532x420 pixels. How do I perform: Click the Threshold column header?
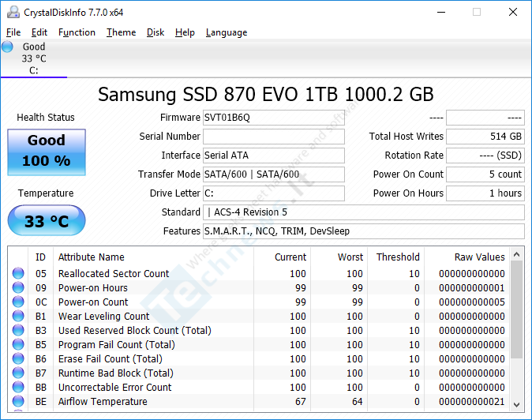(x=398, y=257)
